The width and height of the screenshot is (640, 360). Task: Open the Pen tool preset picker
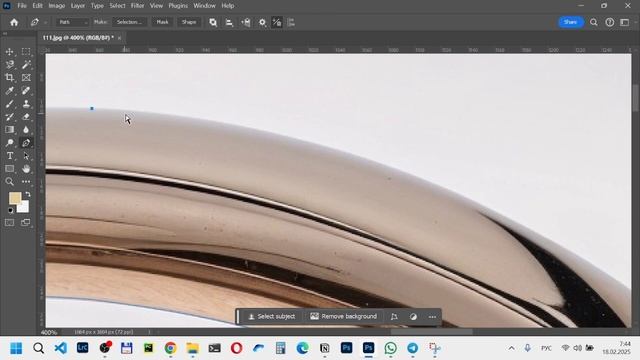pos(38,22)
